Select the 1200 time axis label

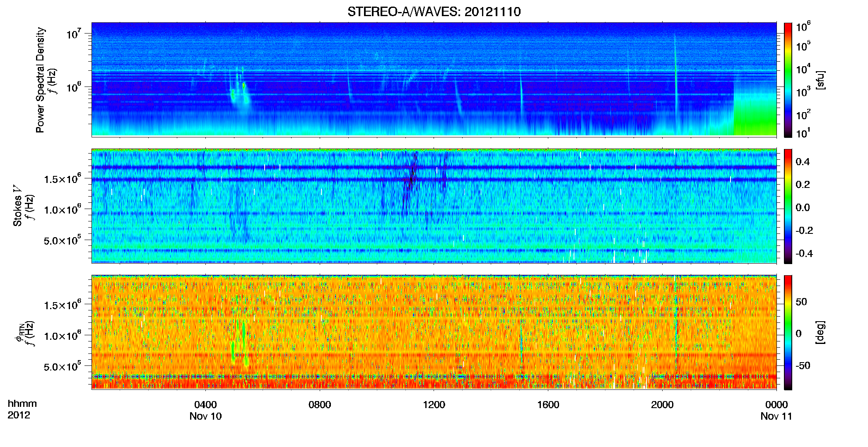(434, 405)
